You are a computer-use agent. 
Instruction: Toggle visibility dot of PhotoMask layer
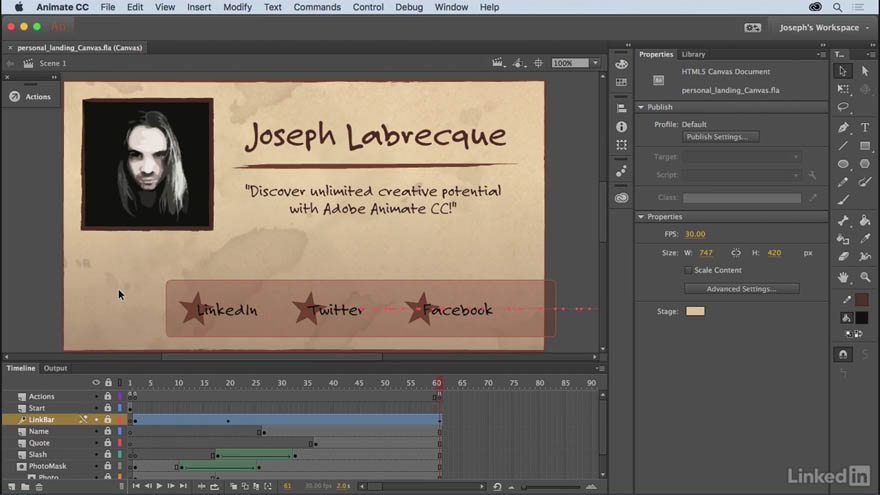[x=96, y=466]
